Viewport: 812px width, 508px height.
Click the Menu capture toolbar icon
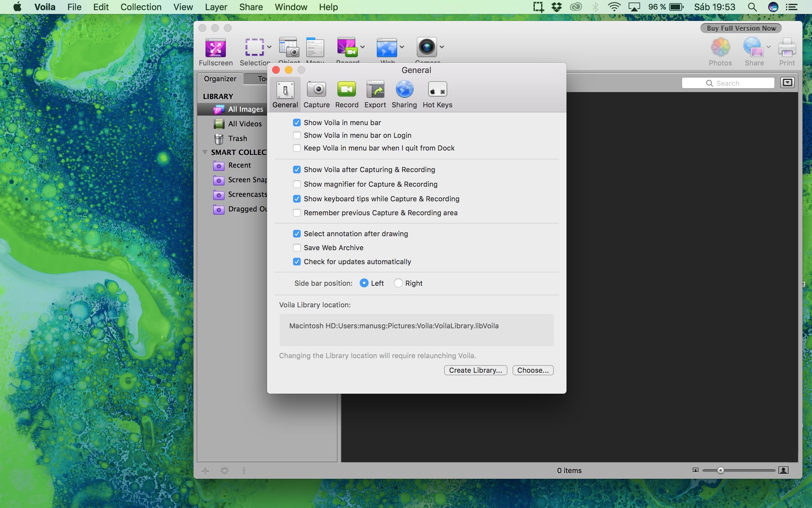315,47
